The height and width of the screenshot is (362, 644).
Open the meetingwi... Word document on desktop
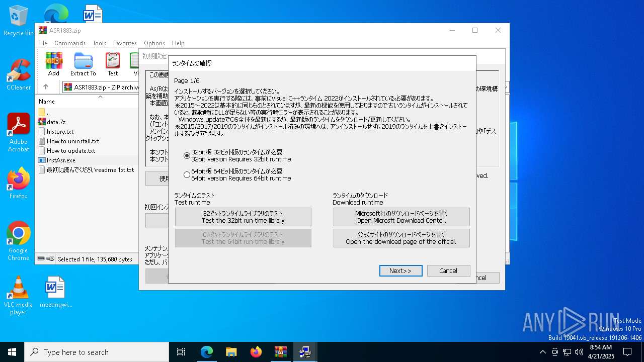pyautogui.click(x=55, y=292)
